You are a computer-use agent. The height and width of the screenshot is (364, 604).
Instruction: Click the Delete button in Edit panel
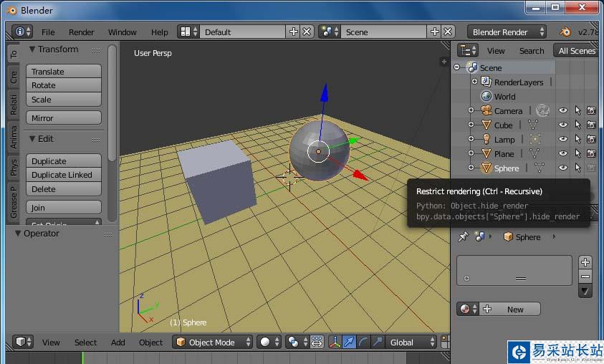tap(64, 189)
